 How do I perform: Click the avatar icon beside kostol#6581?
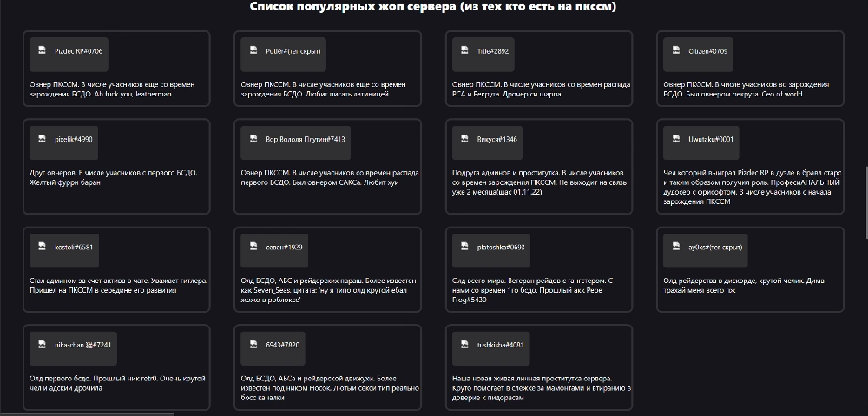pos(41,247)
